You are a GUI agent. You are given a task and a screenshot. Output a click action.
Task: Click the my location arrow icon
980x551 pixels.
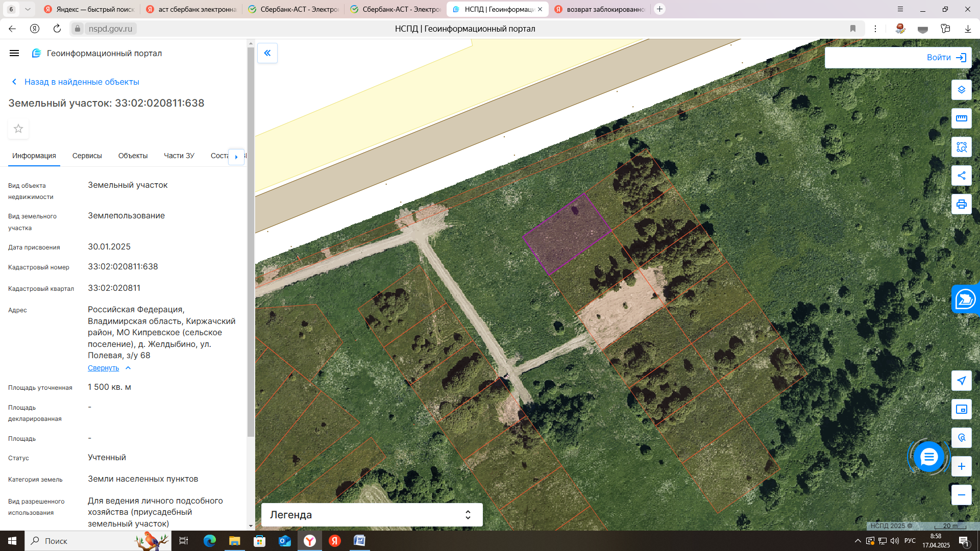tap(961, 381)
